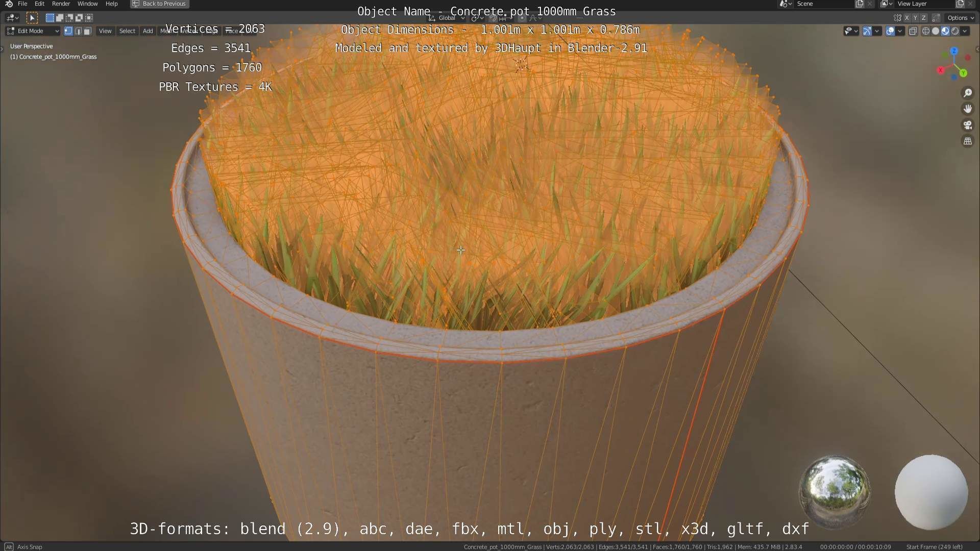Create a new scene with copy icon
The height and width of the screenshot is (551, 980).
(x=860, y=4)
